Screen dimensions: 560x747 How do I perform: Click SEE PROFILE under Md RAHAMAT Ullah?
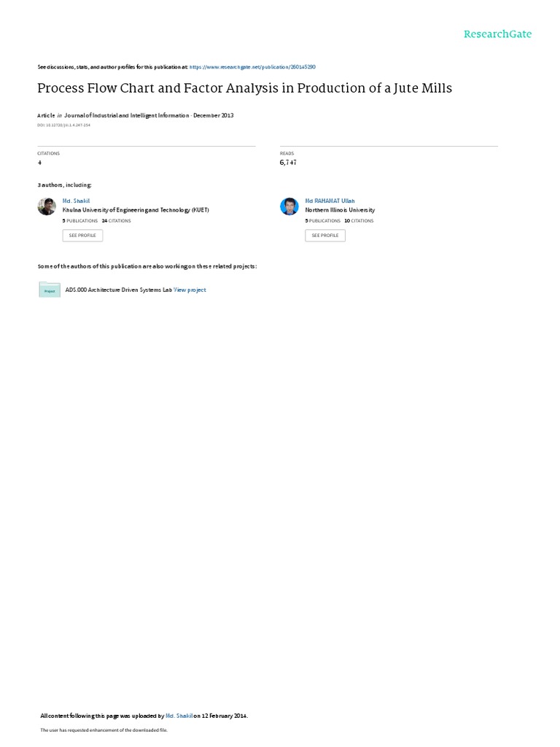click(x=325, y=236)
